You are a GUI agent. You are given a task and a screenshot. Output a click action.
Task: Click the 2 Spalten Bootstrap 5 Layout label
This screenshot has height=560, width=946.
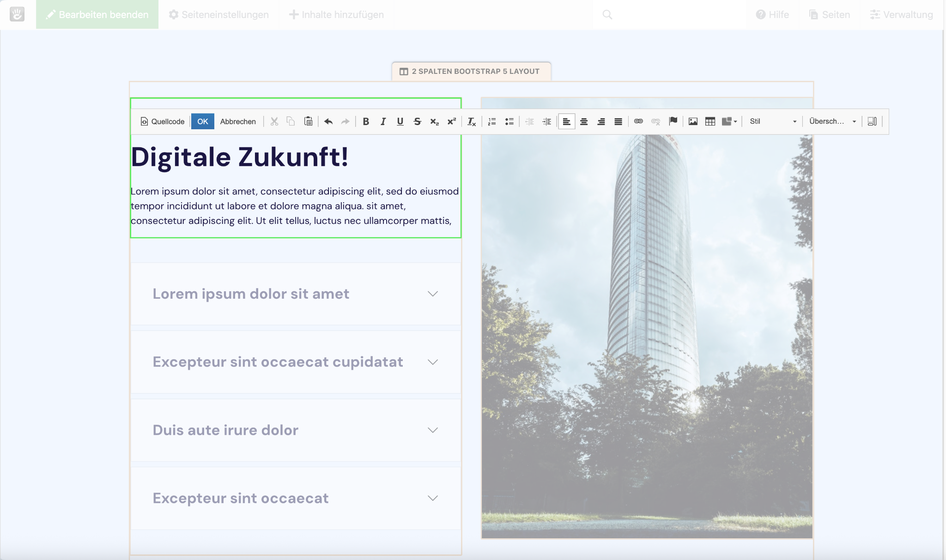point(471,72)
